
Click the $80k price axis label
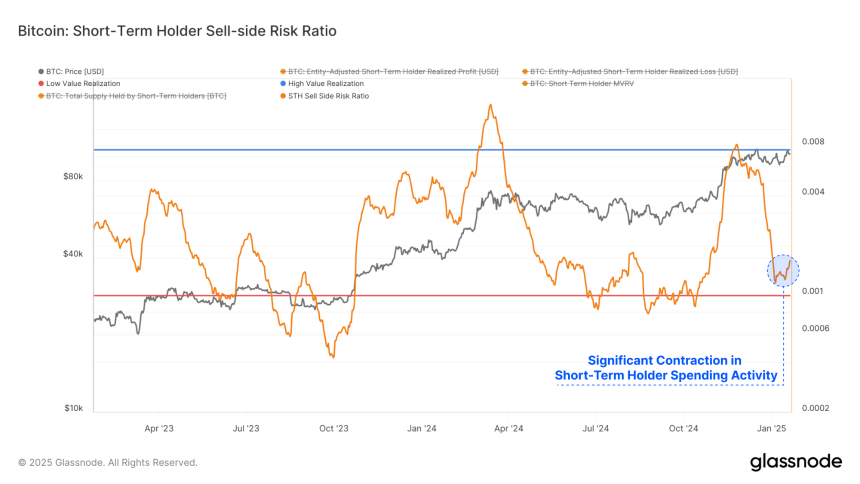(73, 176)
